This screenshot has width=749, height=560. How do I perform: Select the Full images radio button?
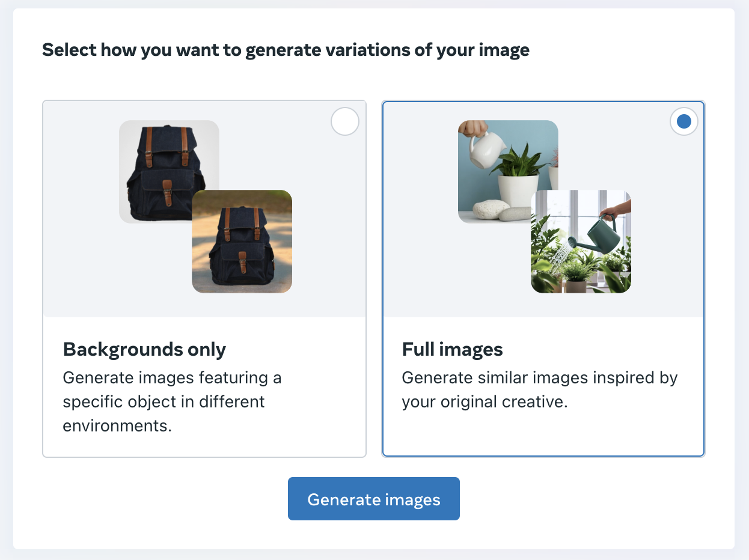point(684,122)
